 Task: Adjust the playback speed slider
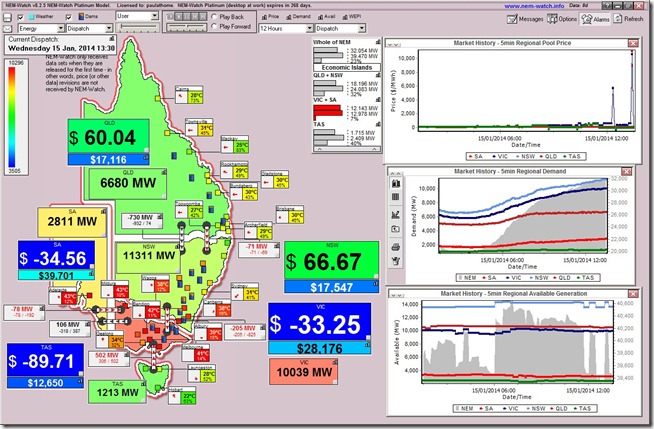click(x=186, y=28)
